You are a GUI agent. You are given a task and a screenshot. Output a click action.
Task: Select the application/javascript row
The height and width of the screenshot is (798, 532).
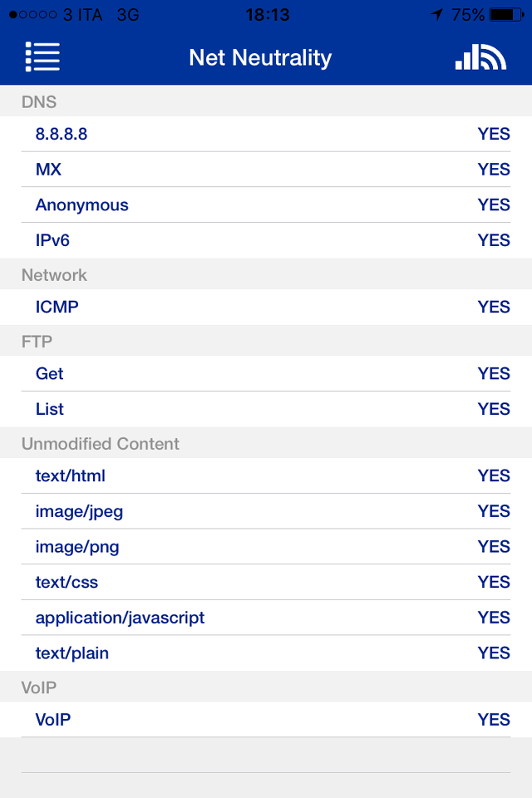click(x=266, y=618)
